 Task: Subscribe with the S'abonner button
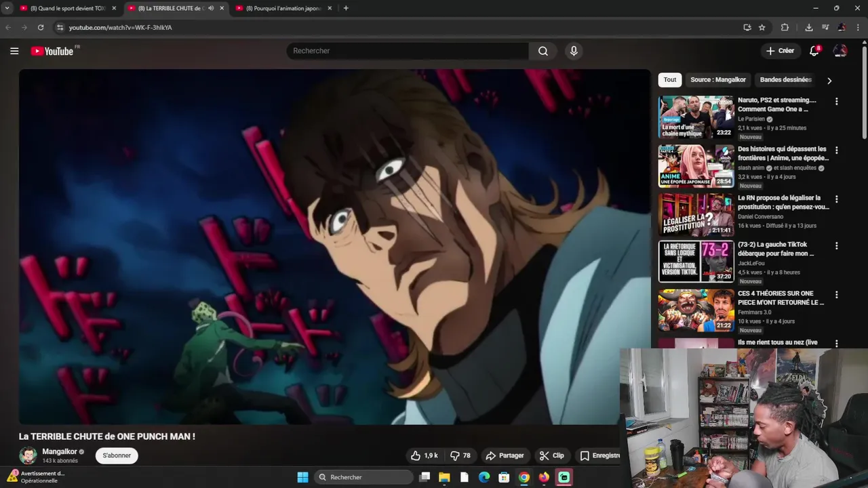tap(117, 455)
